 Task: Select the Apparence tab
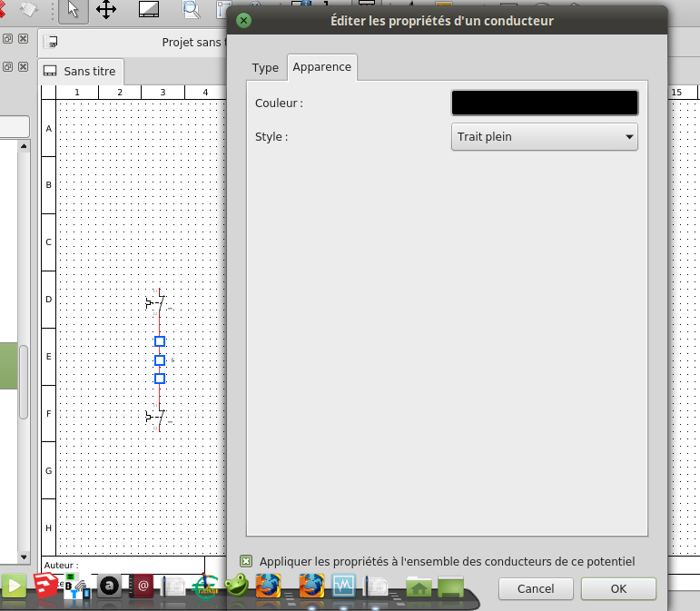coord(321,68)
